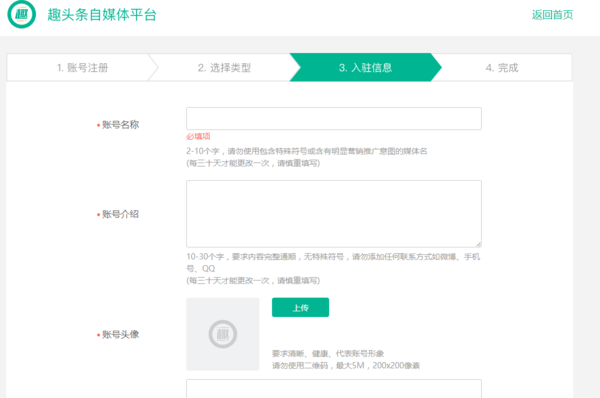Screen dimensions: 600x398
Task: Select step 1. 账号注册
Action: (82, 68)
